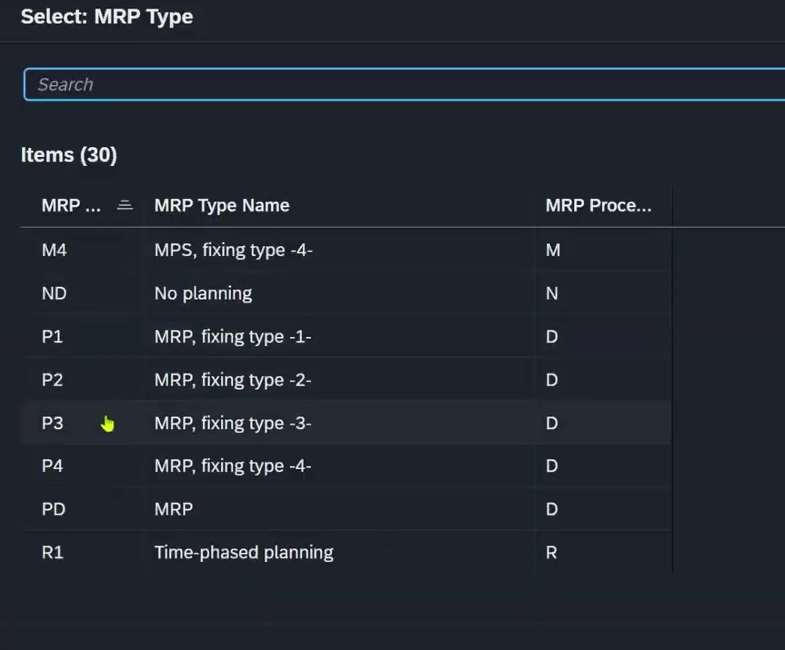This screenshot has height=650, width=785.
Task: Select the PD MRP row
Action: 346,509
